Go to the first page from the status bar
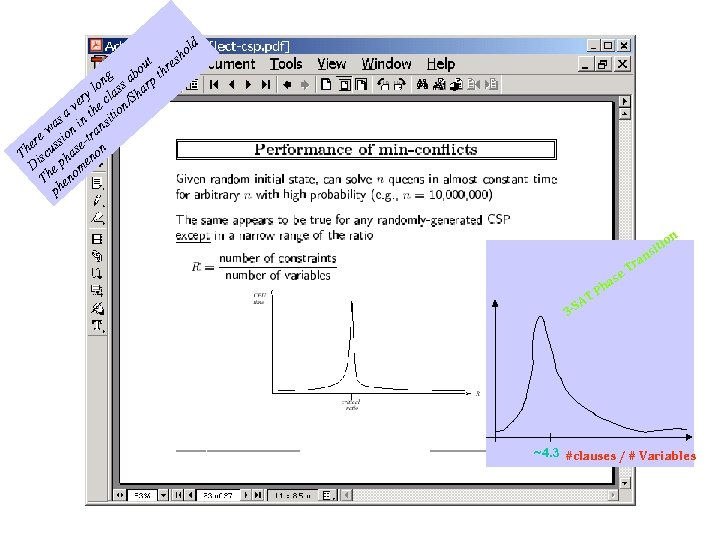This screenshot has height=540, width=720. click(178, 495)
